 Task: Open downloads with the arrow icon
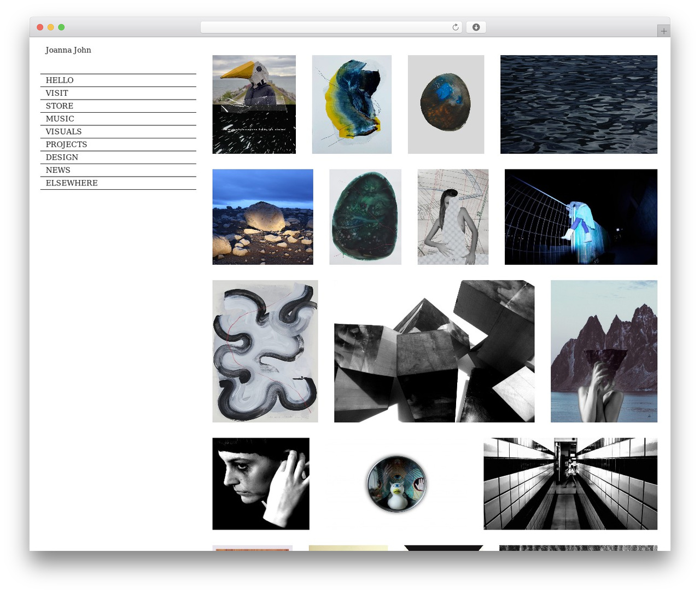(476, 27)
